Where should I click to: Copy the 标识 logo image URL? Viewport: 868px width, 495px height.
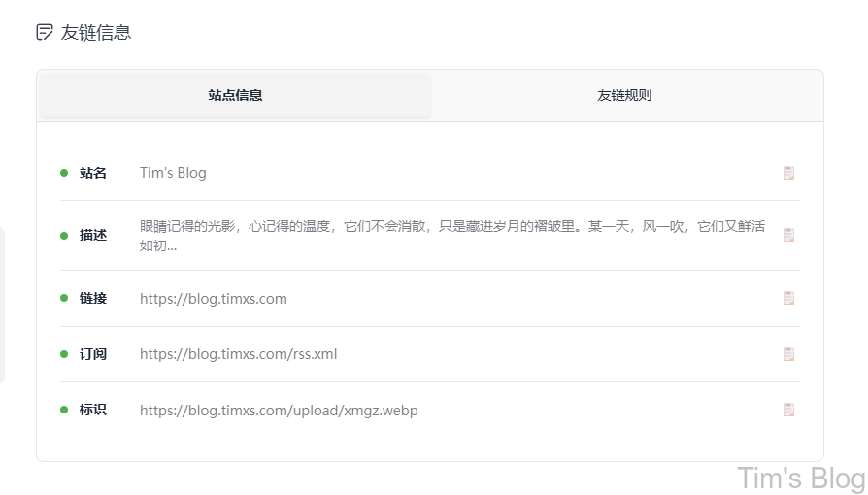pyautogui.click(x=788, y=410)
